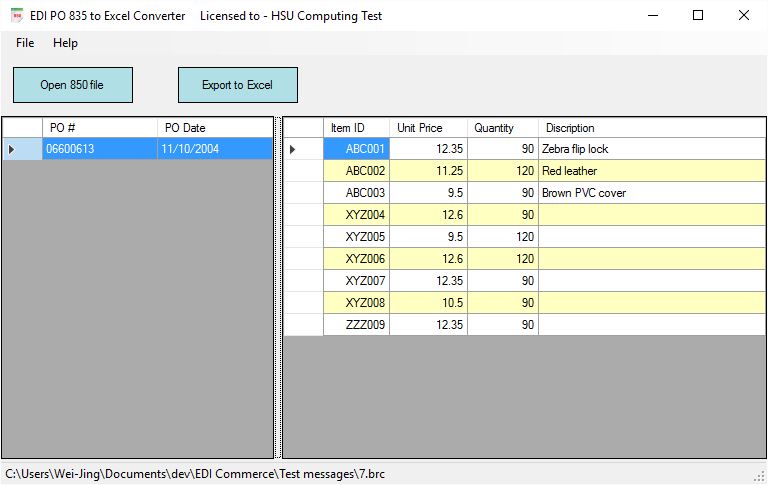Viewport: 768px width, 485px height.
Task: Click the app icon in title bar
Action: pyautogui.click(x=17, y=16)
